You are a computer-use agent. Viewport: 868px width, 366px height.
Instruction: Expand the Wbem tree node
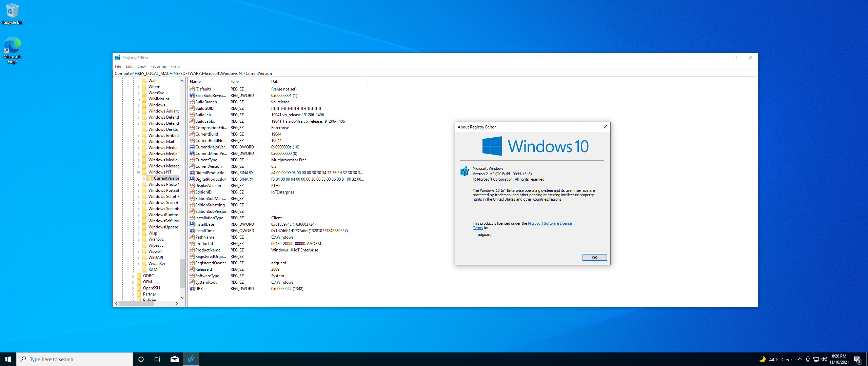[x=139, y=87]
